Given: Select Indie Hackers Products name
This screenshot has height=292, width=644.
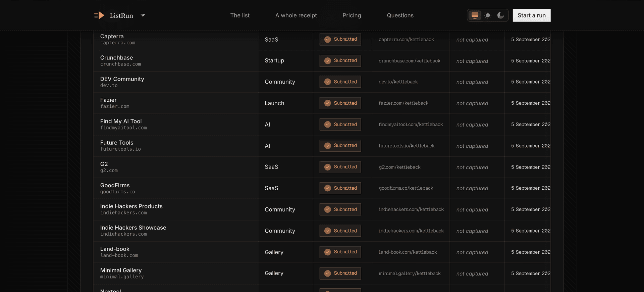Looking at the screenshot, I should (x=131, y=206).
